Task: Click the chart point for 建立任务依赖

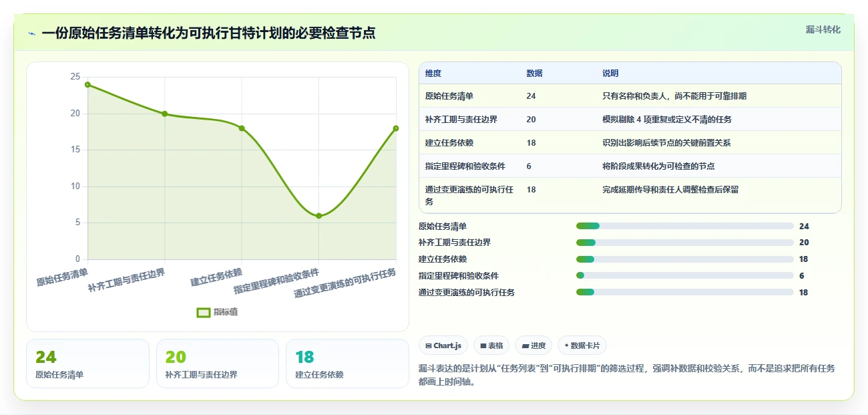Action: (242, 128)
